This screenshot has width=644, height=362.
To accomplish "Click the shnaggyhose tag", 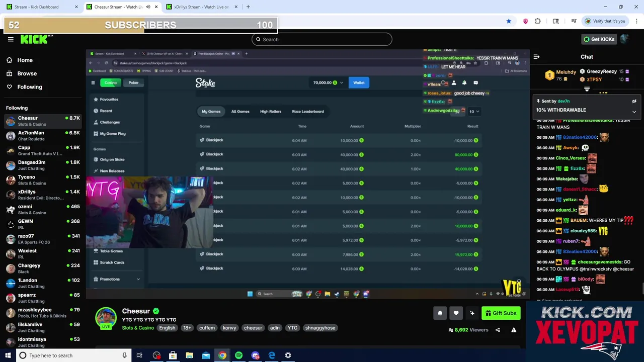I will tap(320, 328).
